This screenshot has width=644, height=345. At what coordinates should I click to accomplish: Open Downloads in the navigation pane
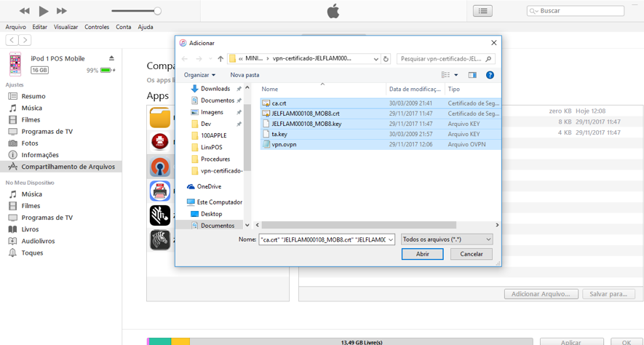pos(215,89)
